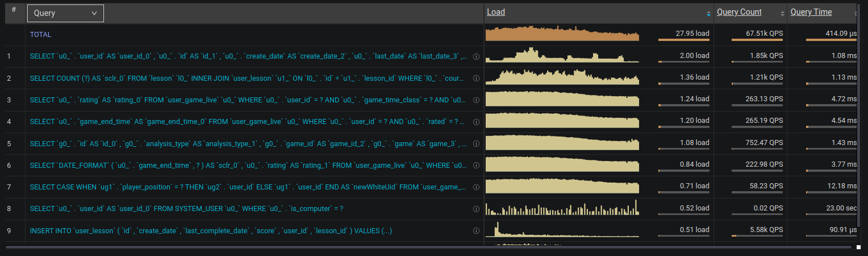The width and height of the screenshot is (868, 256).
Task: Click info icon for the SELECT COUNT lesson query
Action: pyautogui.click(x=476, y=79)
